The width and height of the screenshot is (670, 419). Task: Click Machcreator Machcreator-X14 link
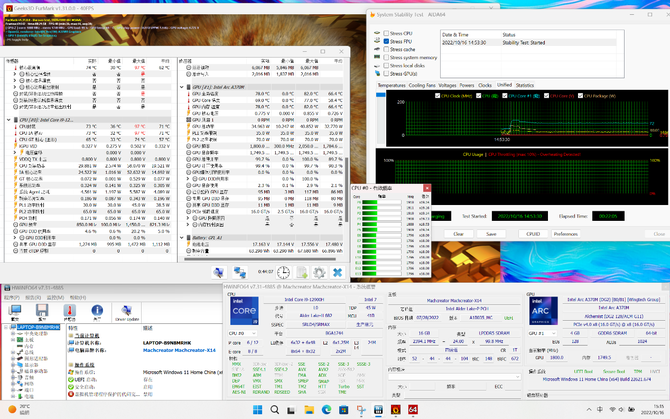(x=179, y=350)
